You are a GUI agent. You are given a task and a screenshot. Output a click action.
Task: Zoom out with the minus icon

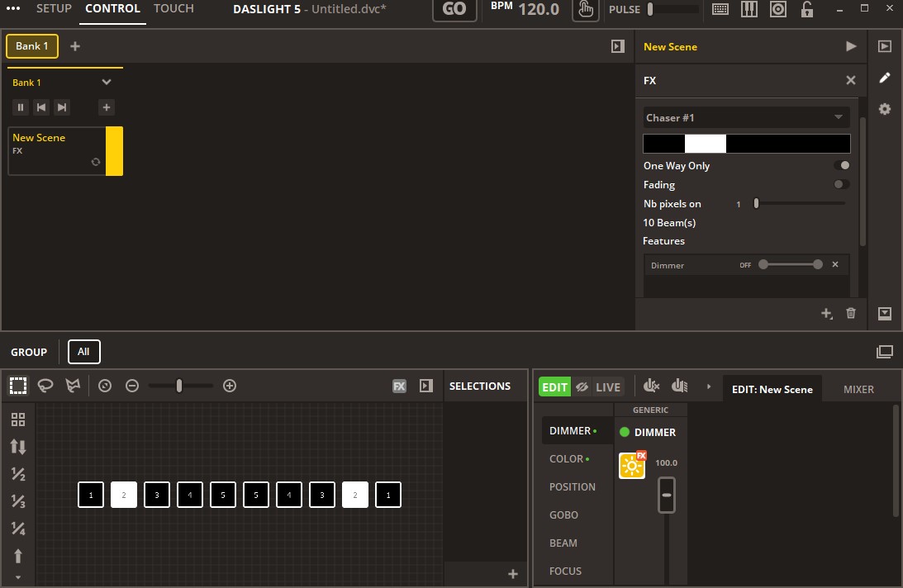pyautogui.click(x=132, y=386)
